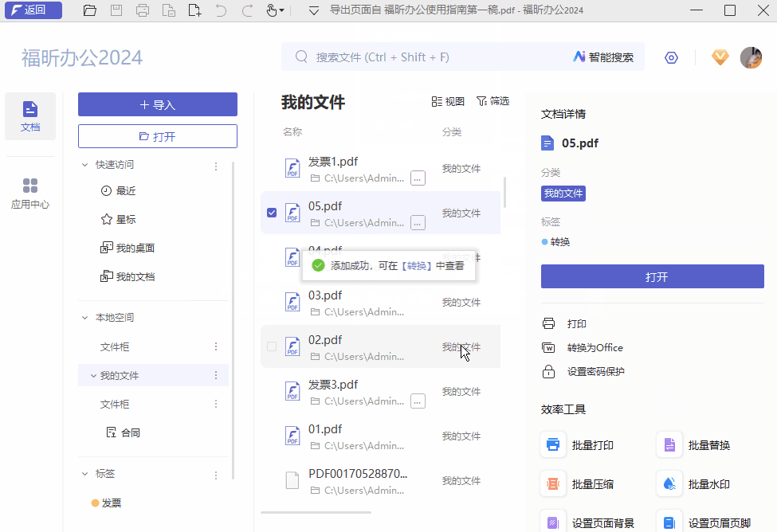
Task: Uncheck the 05.pdf checkbox
Action: (x=272, y=213)
